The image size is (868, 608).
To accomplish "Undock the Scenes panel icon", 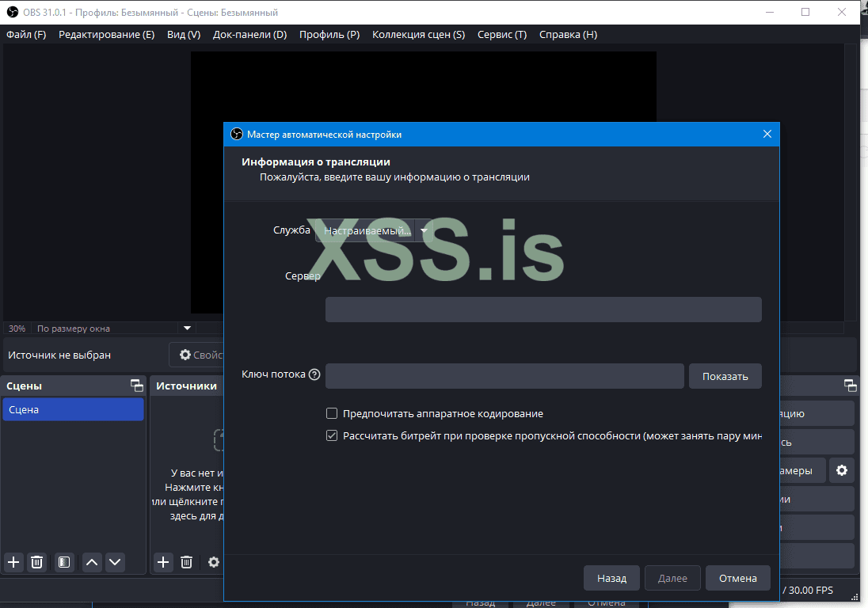I will point(137,386).
